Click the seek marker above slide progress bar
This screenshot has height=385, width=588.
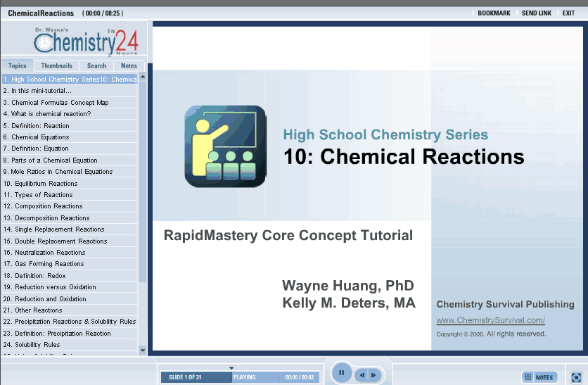coord(231,368)
